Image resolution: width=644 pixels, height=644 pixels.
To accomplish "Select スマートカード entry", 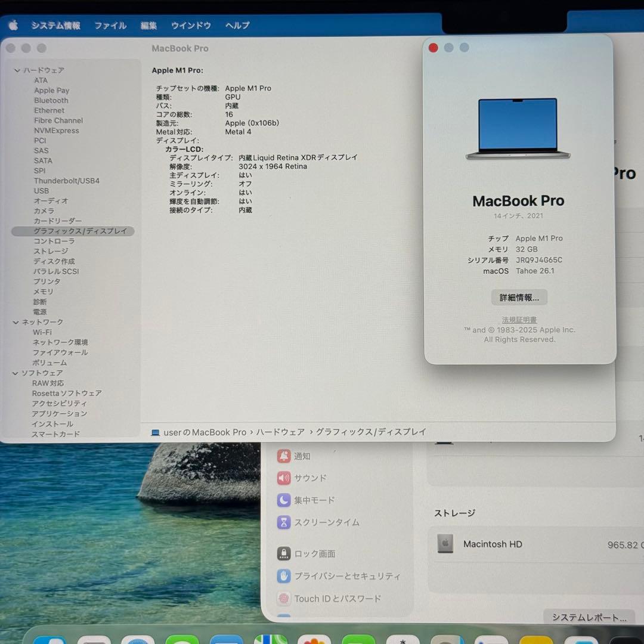I will pyautogui.click(x=56, y=434).
